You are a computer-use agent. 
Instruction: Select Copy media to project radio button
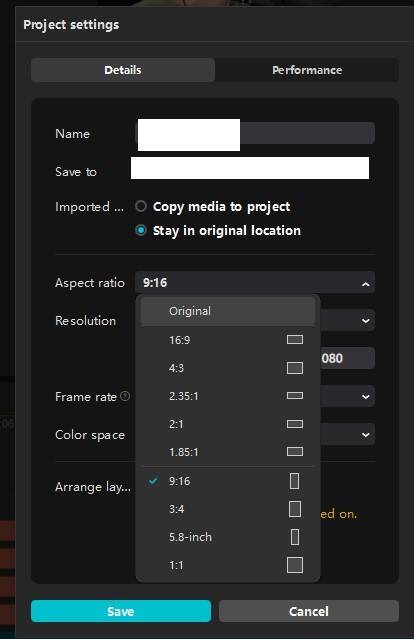point(141,206)
